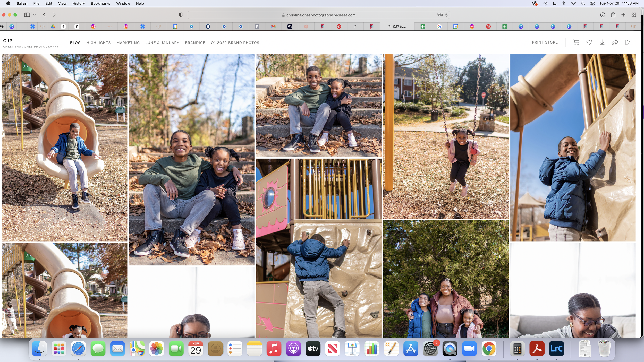The width and height of the screenshot is (644, 362).
Task: Toggle the Safari sidebar
Action: 27,15
